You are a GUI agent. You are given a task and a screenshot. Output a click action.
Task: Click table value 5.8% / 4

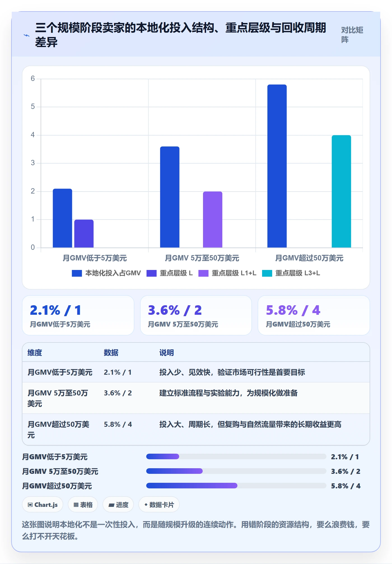[118, 424]
